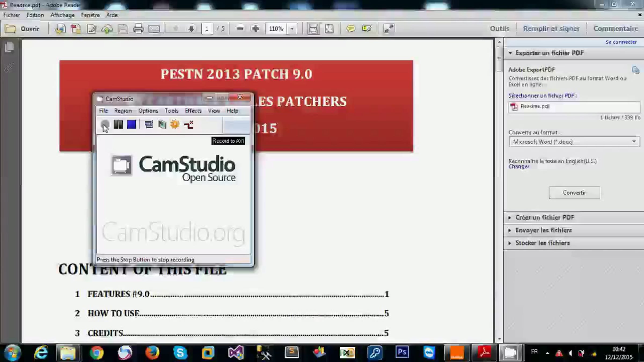Go to previous page with up arrow

point(176,29)
